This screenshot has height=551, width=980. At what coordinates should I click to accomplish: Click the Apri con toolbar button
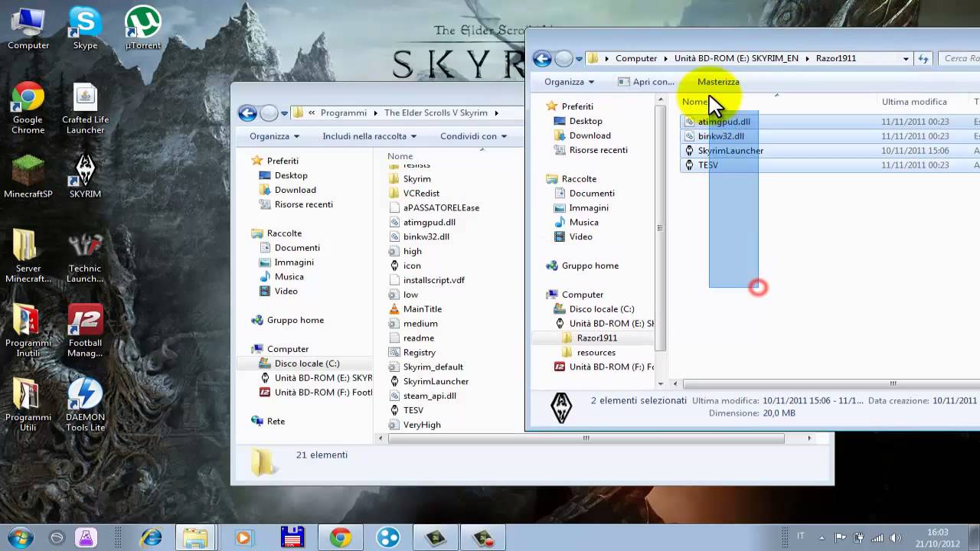tap(646, 82)
